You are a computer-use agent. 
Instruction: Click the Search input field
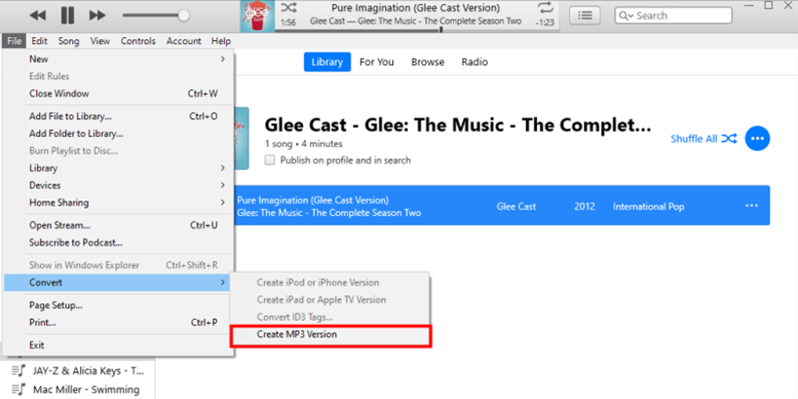pos(673,16)
